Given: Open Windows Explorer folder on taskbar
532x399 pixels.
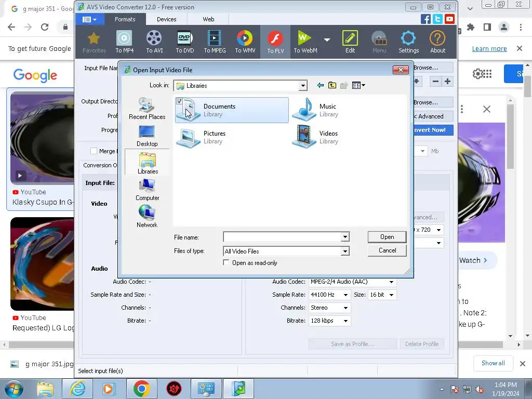Looking at the screenshot, I should pos(46,389).
